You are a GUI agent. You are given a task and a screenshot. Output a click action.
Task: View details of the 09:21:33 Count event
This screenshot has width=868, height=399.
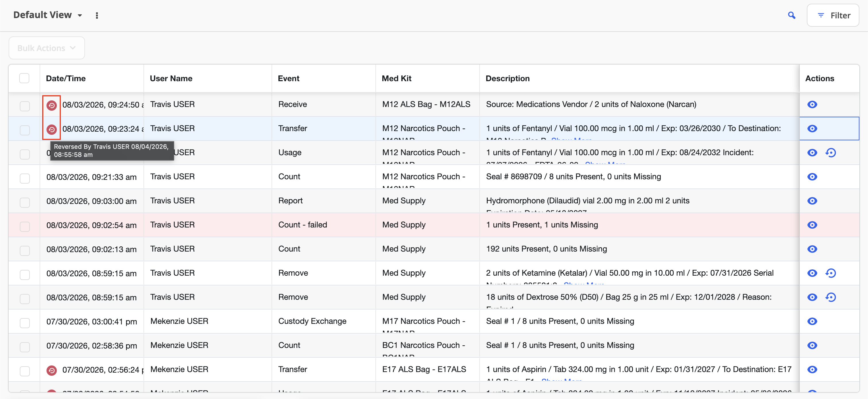coord(812,176)
